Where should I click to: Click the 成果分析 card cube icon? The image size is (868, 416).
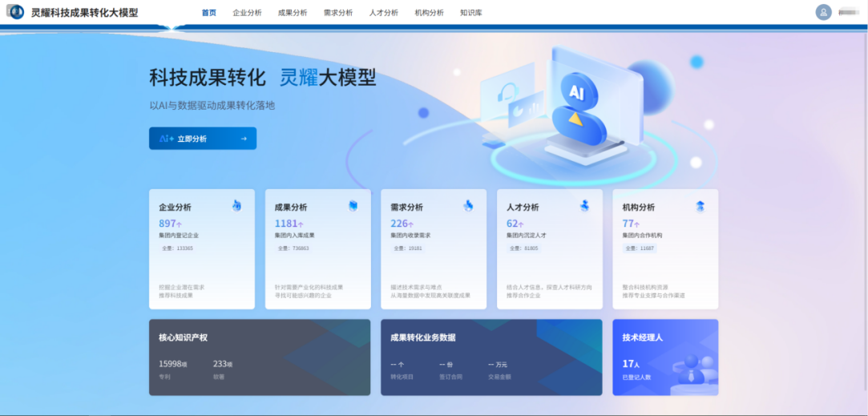pyautogui.click(x=353, y=206)
